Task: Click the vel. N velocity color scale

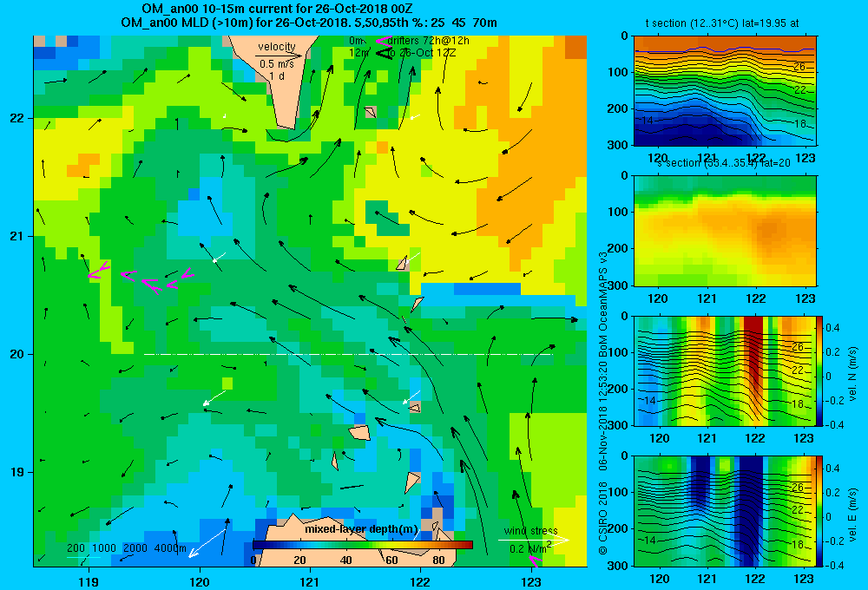Action: pos(819,370)
